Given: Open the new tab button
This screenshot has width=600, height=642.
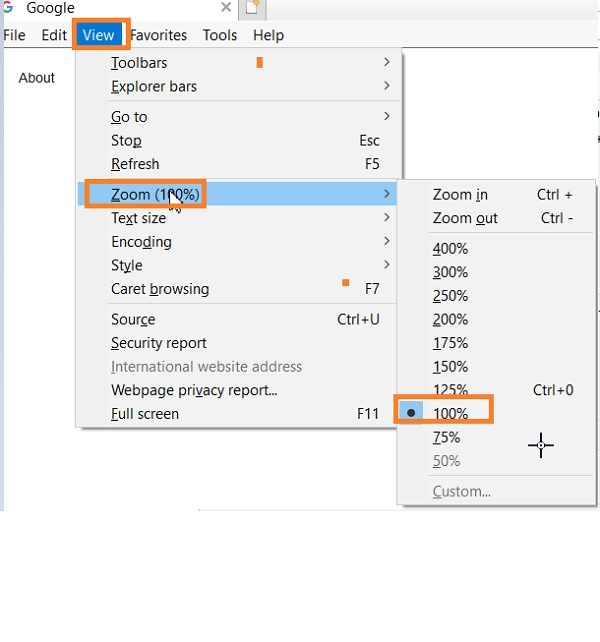Looking at the screenshot, I should 252,9.
